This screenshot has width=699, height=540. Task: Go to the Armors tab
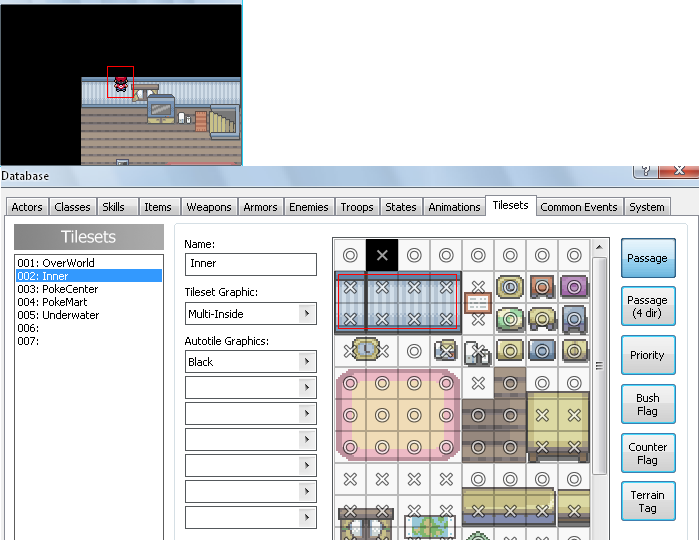(x=260, y=207)
